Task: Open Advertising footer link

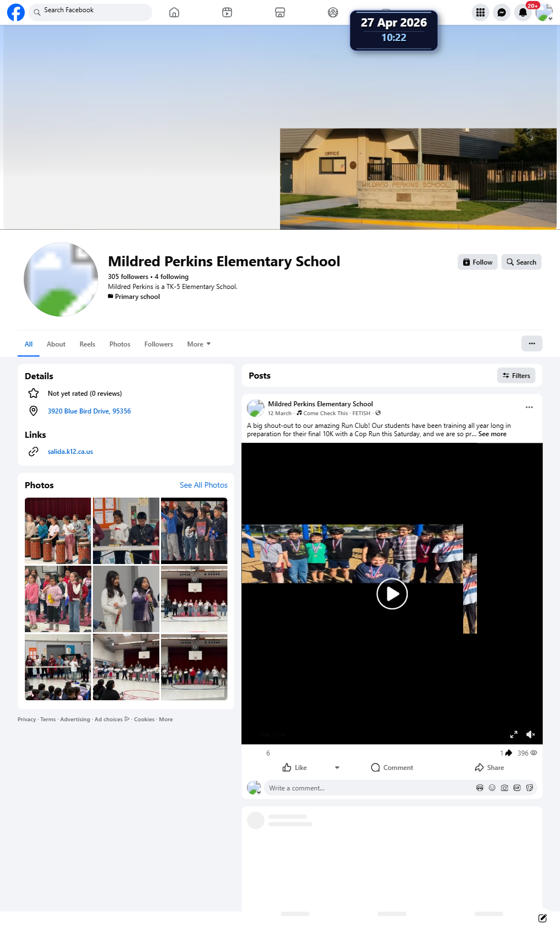Action: point(75,720)
